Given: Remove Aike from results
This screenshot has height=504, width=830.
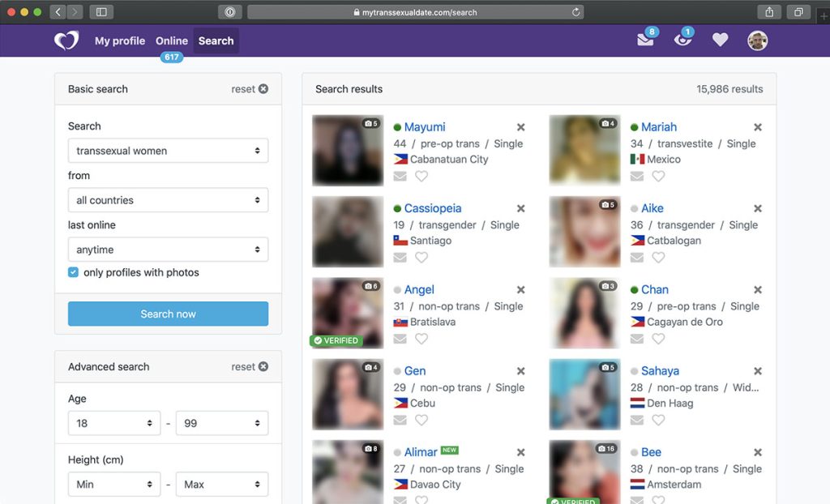Looking at the screenshot, I should click(x=758, y=208).
